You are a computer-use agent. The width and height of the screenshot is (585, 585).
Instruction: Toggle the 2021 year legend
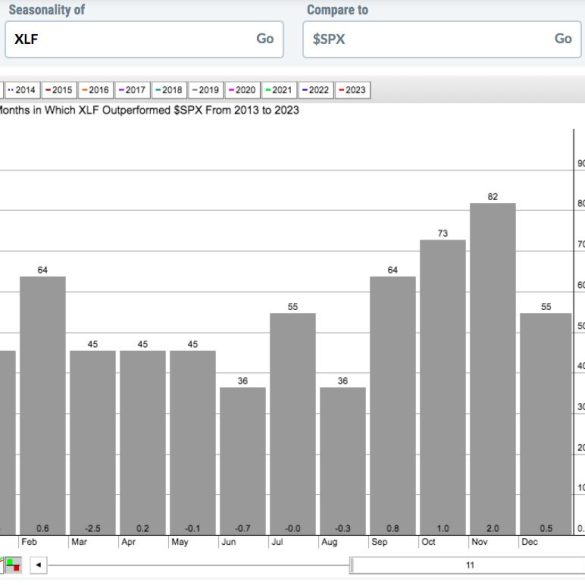click(279, 90)
